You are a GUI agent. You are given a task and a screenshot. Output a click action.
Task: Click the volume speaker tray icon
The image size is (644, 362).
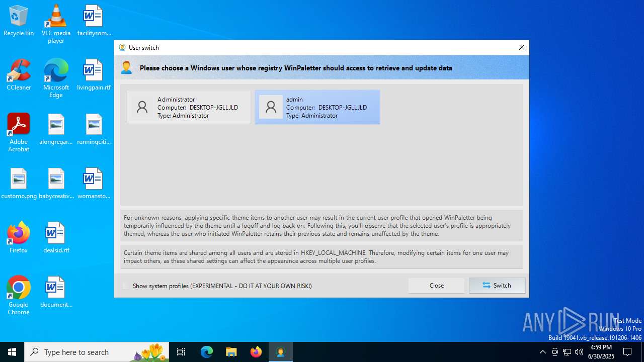(579, 352)
